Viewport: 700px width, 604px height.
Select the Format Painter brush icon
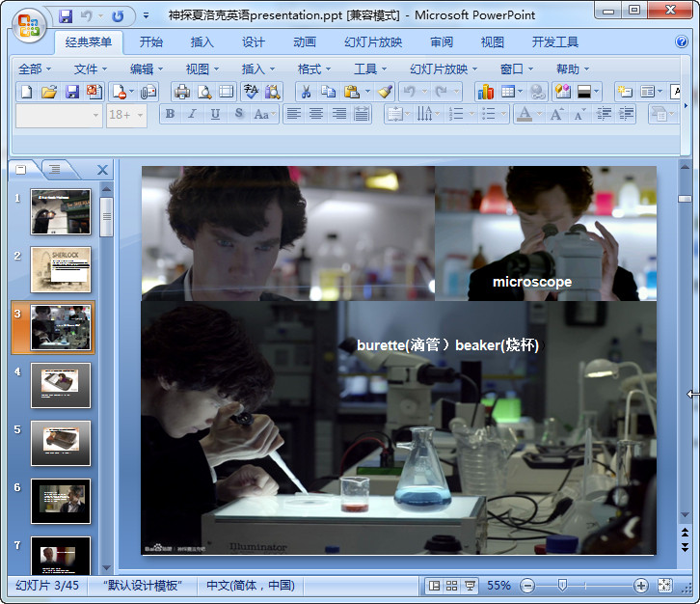(385, 92)
